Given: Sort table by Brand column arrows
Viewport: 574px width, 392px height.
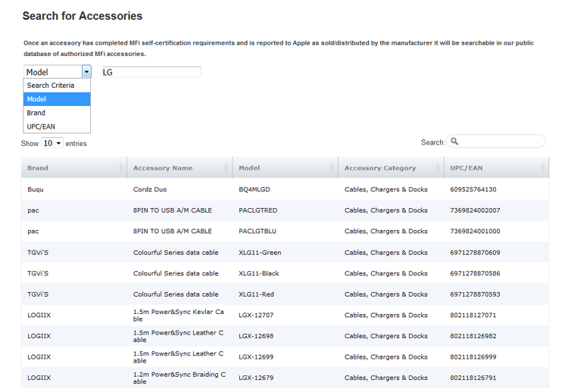Looking at the screenshot, I should 121,167.
